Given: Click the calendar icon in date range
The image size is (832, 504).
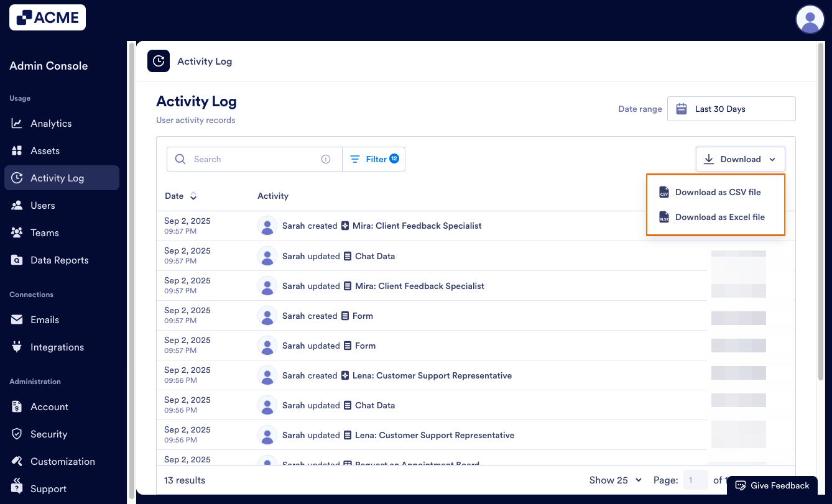Looking at the screenshot, I should pyautogui.click(x=681, y=108).
